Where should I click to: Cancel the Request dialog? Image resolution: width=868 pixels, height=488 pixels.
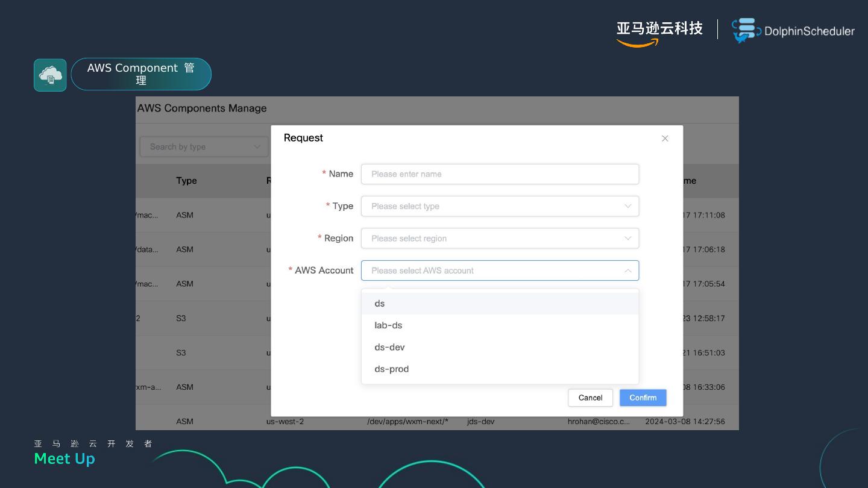coord(590,398)
